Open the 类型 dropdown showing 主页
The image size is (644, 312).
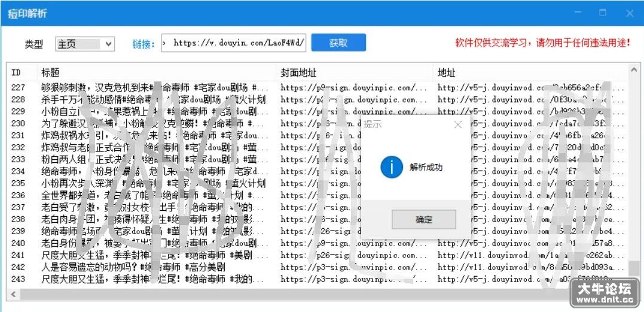pyautogui.click(x=84, y=44)
